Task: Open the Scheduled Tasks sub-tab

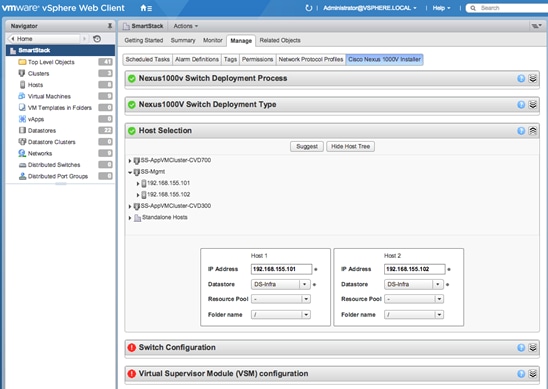Action: (147, 59)
